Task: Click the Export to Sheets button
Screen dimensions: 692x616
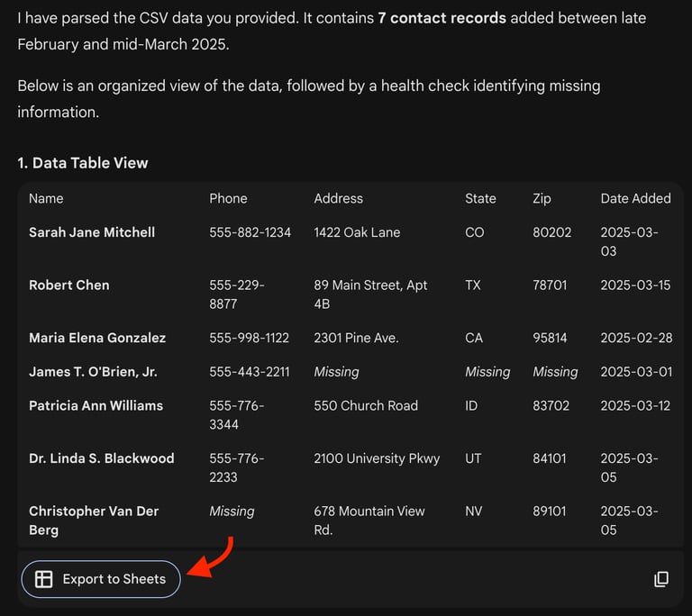Action: (101, 579)
